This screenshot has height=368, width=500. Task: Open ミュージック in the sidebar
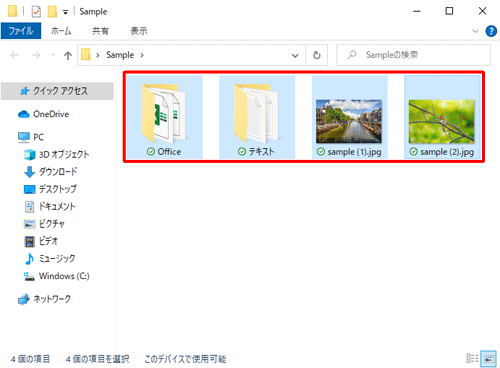[x=50, y=259]
